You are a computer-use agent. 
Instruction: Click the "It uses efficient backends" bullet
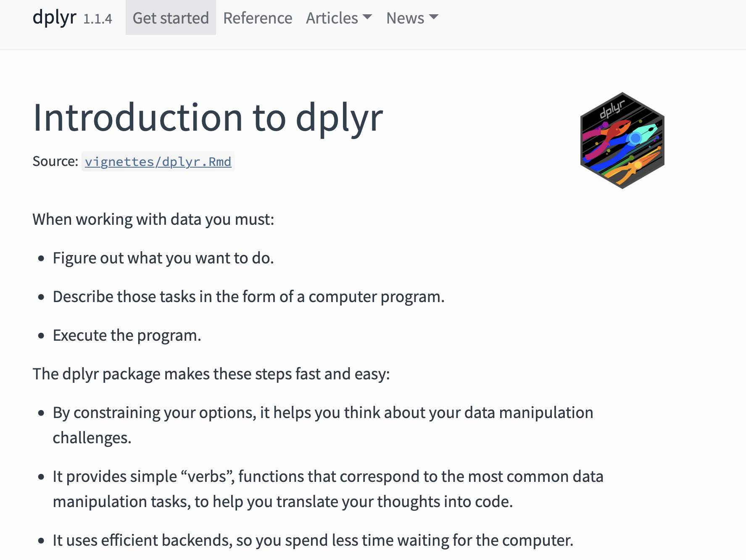pos(313,540)
